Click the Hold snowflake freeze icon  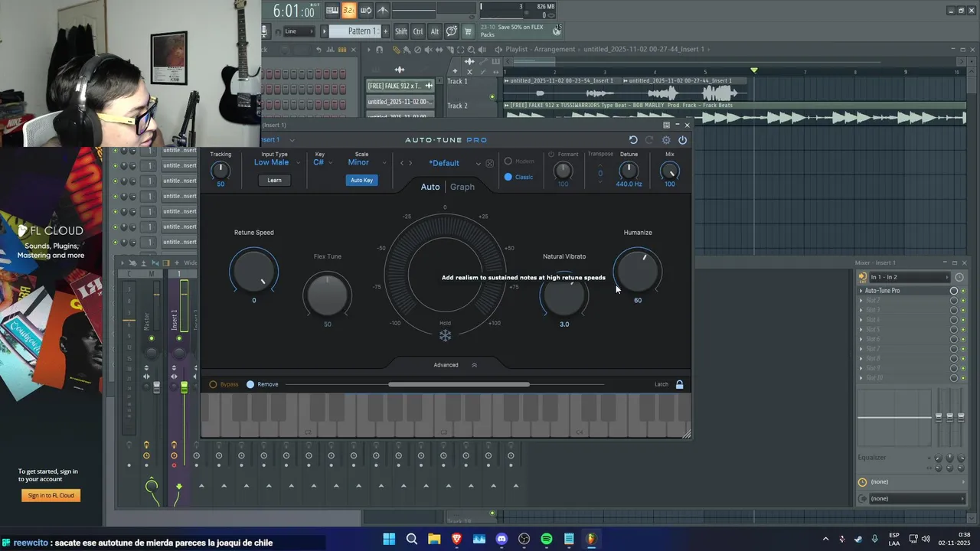pos(445,335)
